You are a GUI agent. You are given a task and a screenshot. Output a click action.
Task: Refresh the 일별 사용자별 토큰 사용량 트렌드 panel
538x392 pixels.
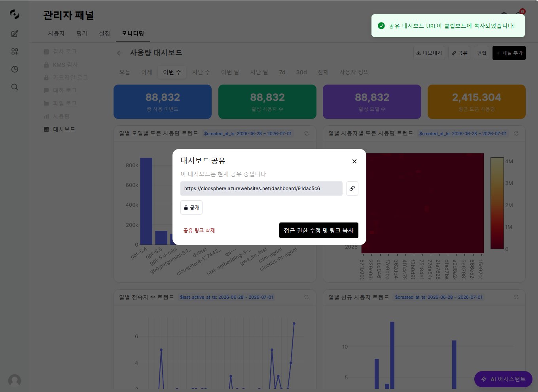(x=516, y=134)
